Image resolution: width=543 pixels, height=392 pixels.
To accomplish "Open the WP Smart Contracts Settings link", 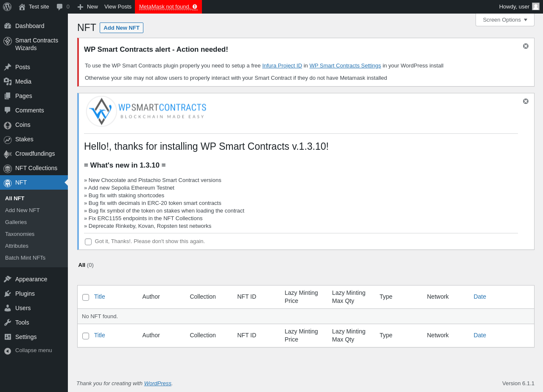I will click(x=345, y=65).
